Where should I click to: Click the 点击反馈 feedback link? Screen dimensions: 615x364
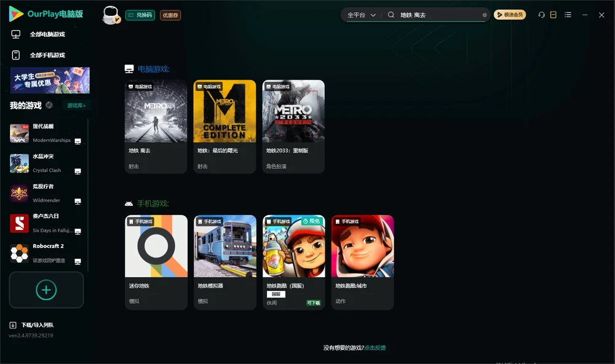pyautogui.click(x=375, y=347)
